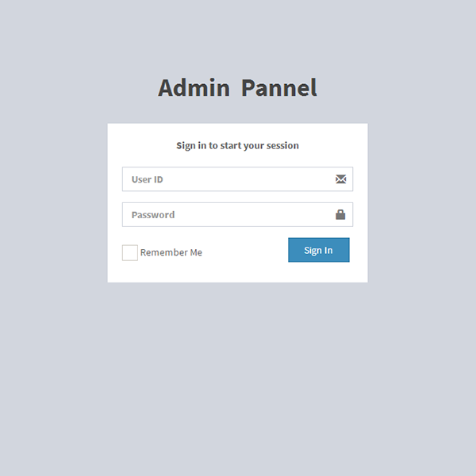Focus the User ID input field

(x=237, y=179)
